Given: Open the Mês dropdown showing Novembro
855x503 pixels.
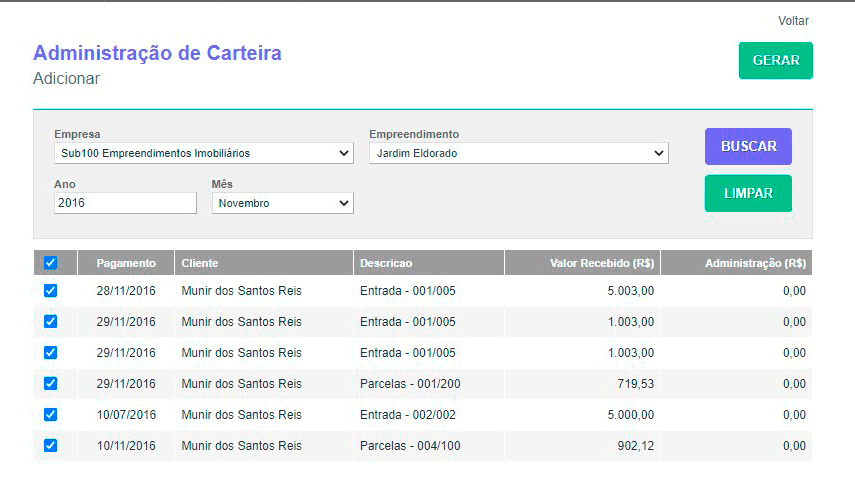Looking at the screenshot, I should click(x=282, y=203).
